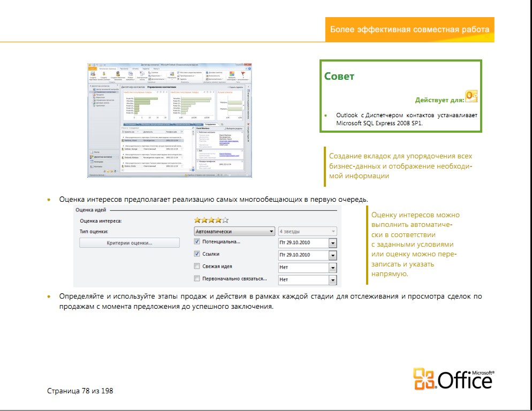Click the tip text about Microsoft SQL Express 2008 SP1
532x411 pixels.
pos(406,119)
